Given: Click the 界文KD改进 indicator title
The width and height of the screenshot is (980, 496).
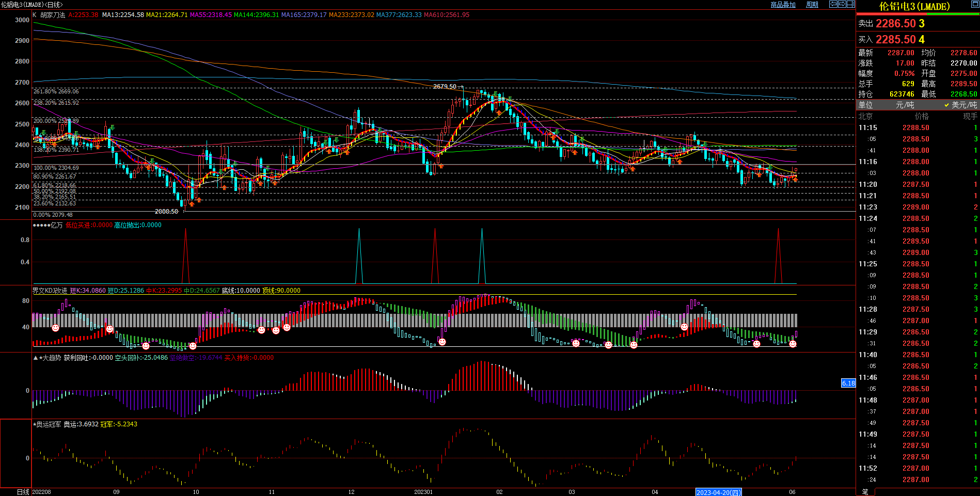Looking at the screenshot, I should click(x=50, y=291).
